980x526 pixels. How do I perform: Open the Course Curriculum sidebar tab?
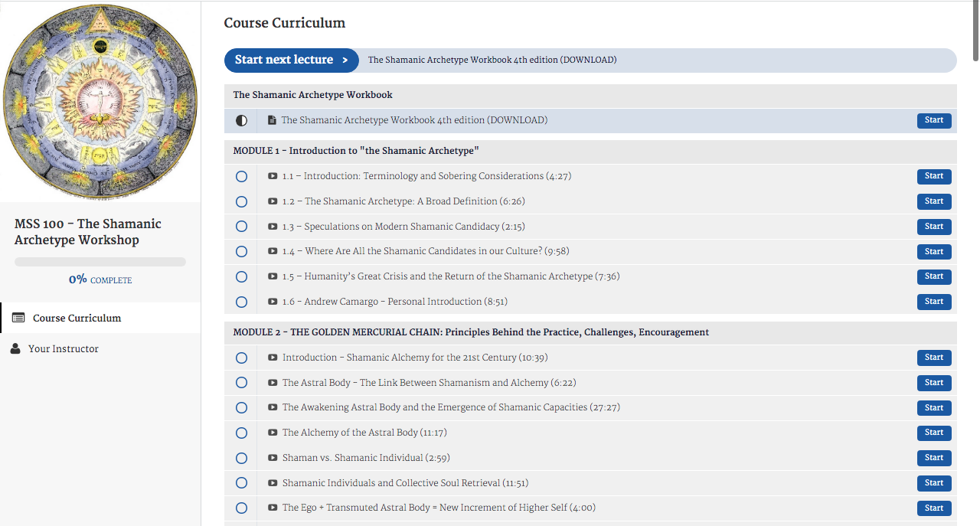coord(77,318)
